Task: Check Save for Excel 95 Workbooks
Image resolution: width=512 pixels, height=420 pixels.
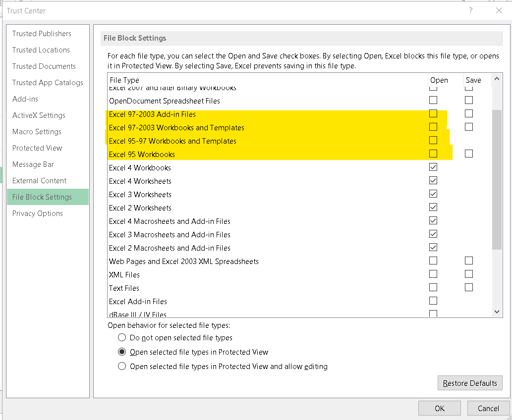Action: tap(468, 154)
